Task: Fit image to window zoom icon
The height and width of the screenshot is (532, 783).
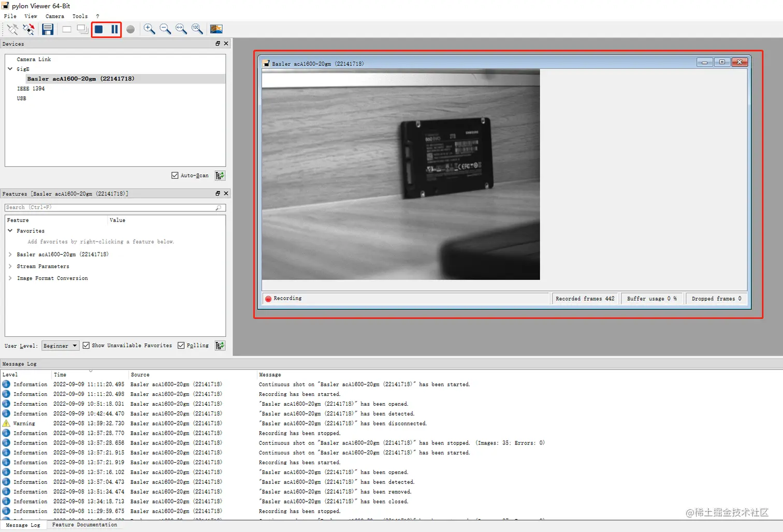Action: point(181,29)
